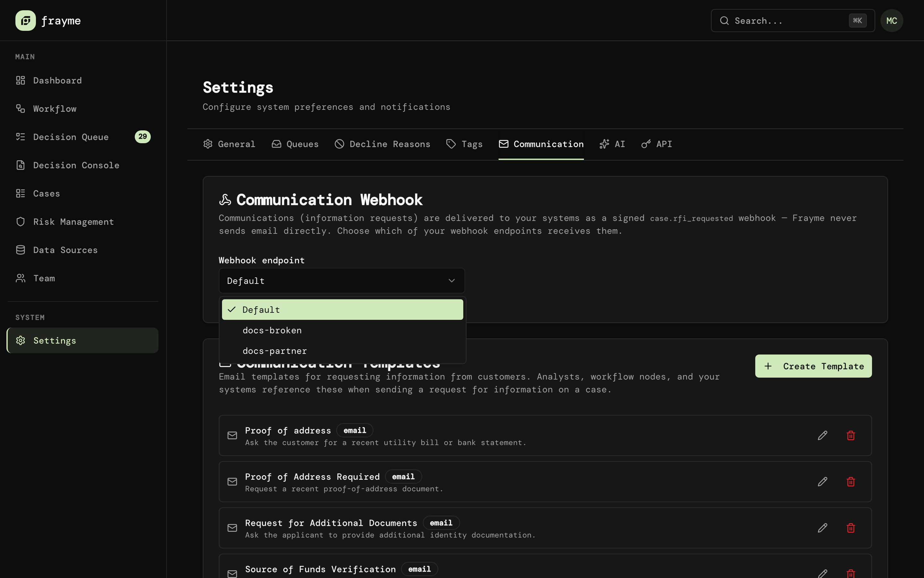This screenshot has height=578, width=924.
Task: Open the MC user avatar menu
Action: (892, 21)
